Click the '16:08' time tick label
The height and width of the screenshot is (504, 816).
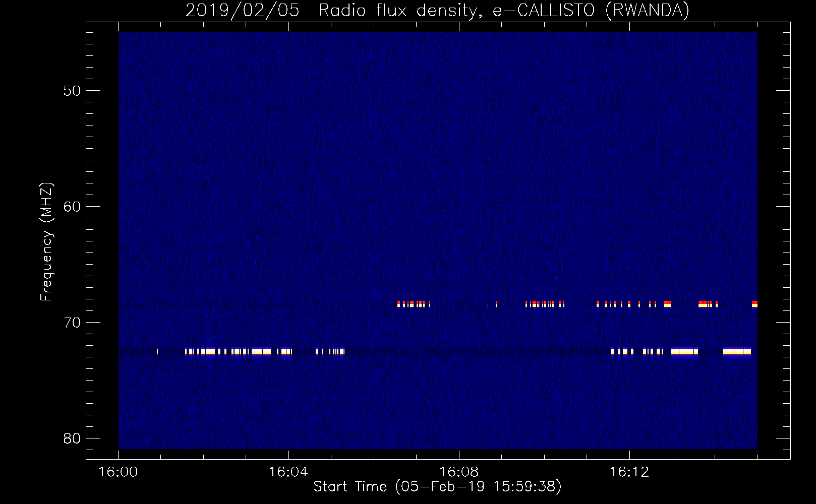(x=459, y=472)
